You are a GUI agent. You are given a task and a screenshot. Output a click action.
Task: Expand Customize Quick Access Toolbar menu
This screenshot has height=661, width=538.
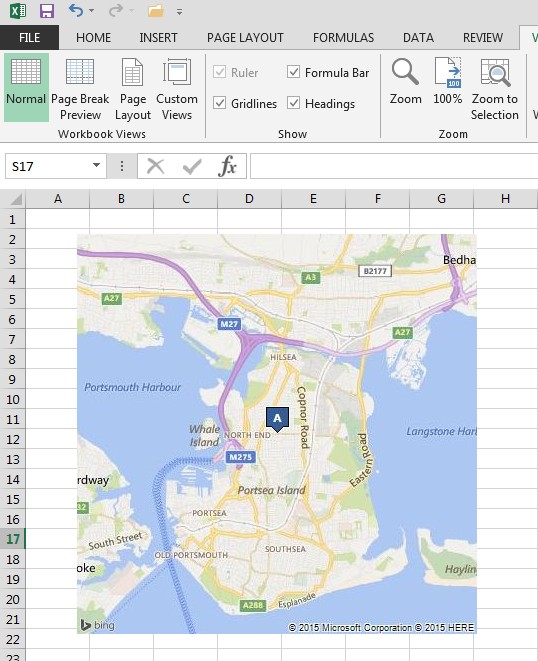pos(179,12)
